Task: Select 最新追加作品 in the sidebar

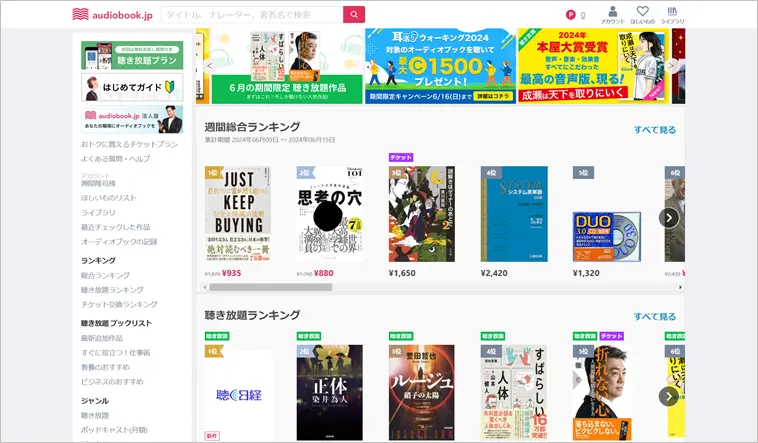Action: [x=102, y=338]
